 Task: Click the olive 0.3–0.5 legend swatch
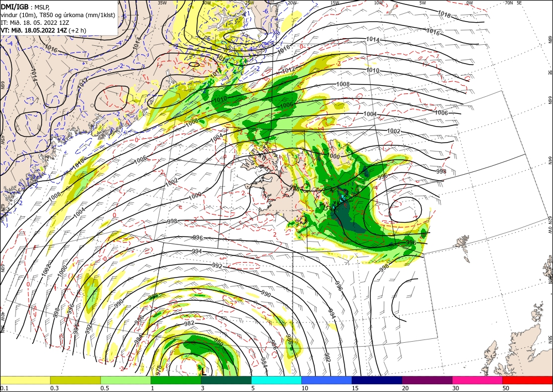click(x=75, y=380)
